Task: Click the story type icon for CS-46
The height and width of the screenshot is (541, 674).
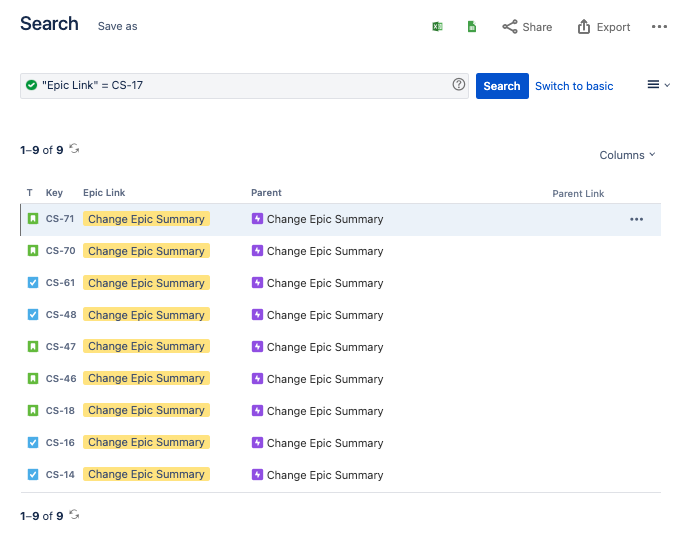Action: click(x=33, y=378)
